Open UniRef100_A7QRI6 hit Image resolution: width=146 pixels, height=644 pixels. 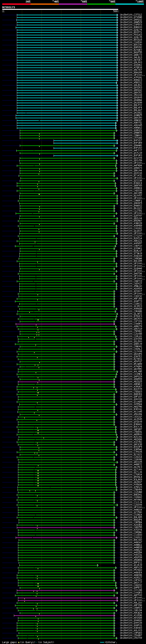coord(131,67)
